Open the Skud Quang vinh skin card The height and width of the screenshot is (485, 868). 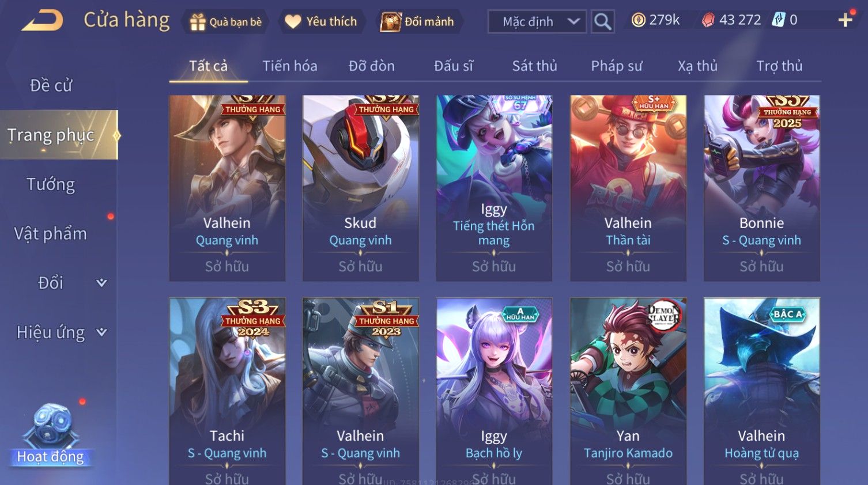tap(361, 188)
